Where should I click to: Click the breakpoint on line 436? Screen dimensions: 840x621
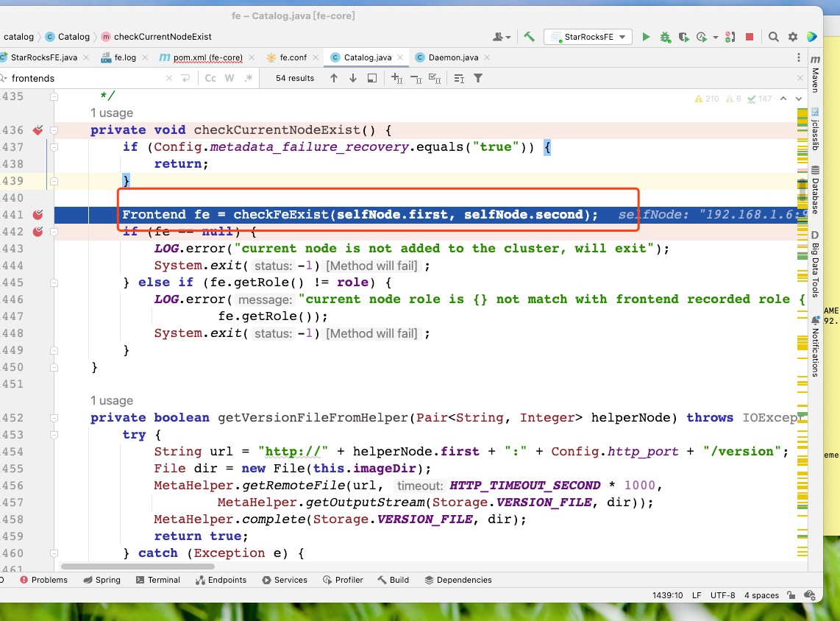click(x=38, y=129)
